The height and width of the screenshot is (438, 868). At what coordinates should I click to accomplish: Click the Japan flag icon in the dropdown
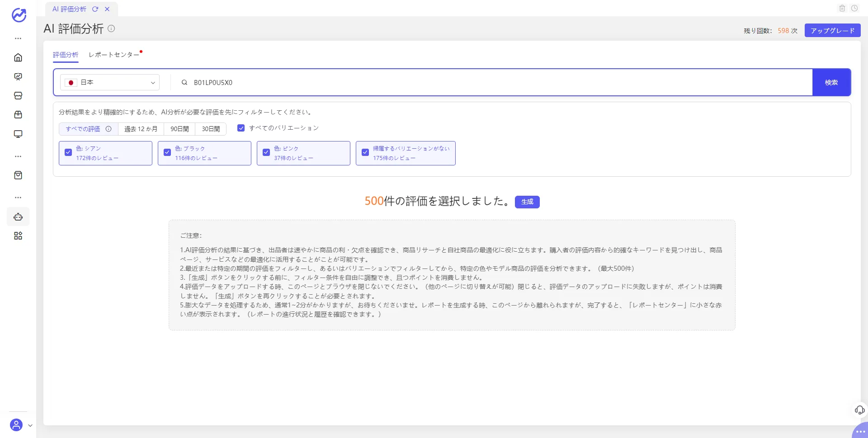(71, 83)
